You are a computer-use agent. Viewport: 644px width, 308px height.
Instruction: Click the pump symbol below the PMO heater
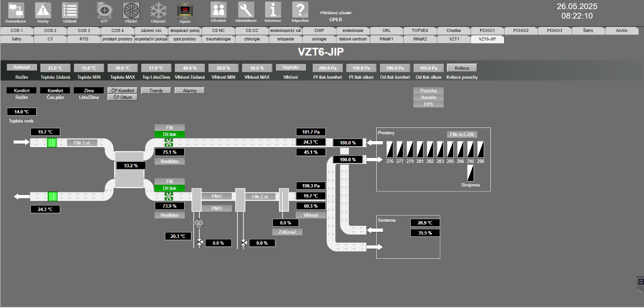coord(199,223)
